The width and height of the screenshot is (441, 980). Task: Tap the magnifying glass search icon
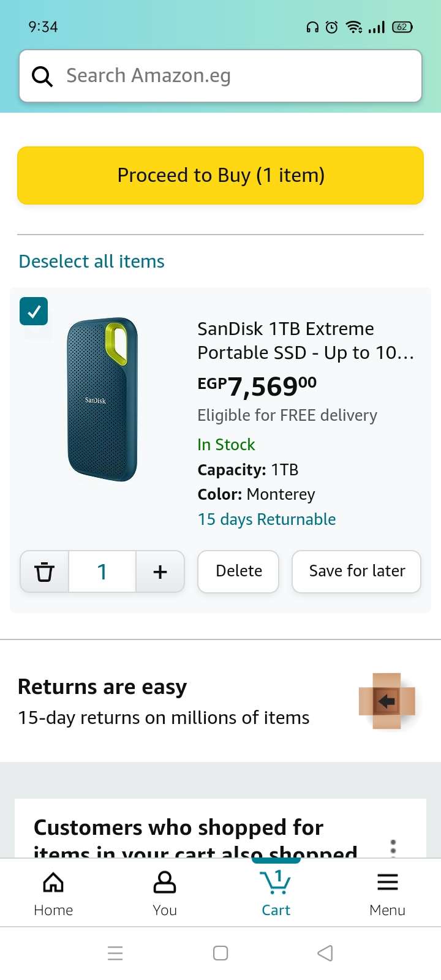tap(42, 76)
